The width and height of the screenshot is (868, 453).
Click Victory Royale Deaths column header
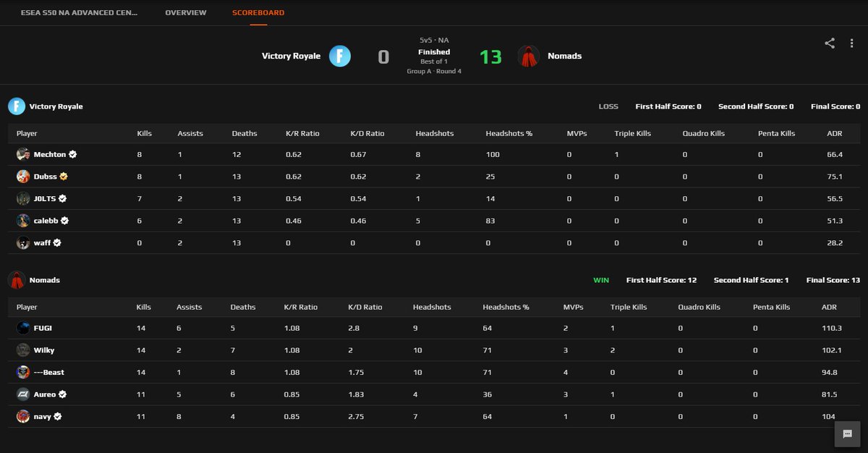244,133
